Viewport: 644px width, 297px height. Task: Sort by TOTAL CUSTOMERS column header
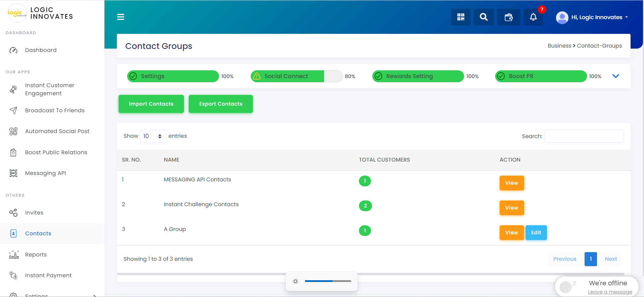coord(384,160)
